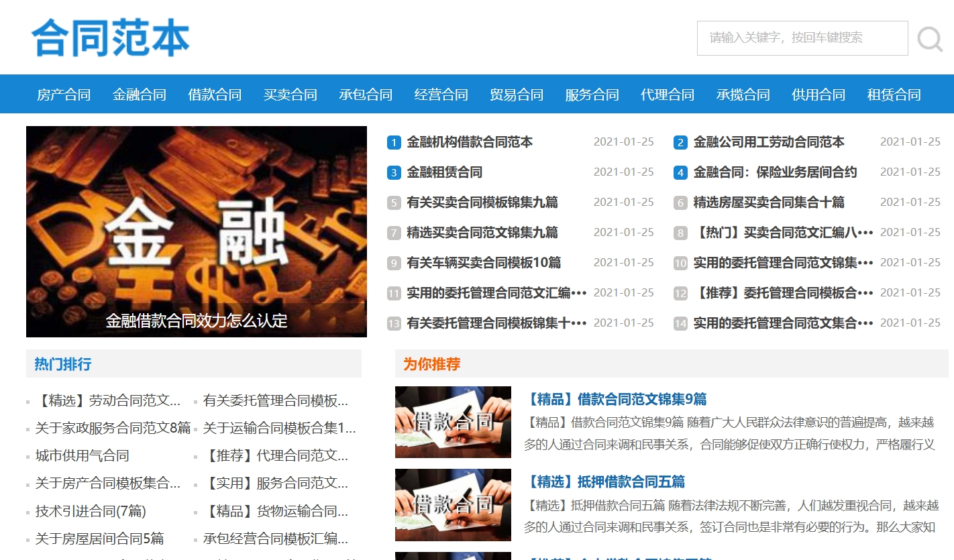Open hot item 【实用】服务合同范文
Screen dimensions: 954x560
[x=276, y=483]
